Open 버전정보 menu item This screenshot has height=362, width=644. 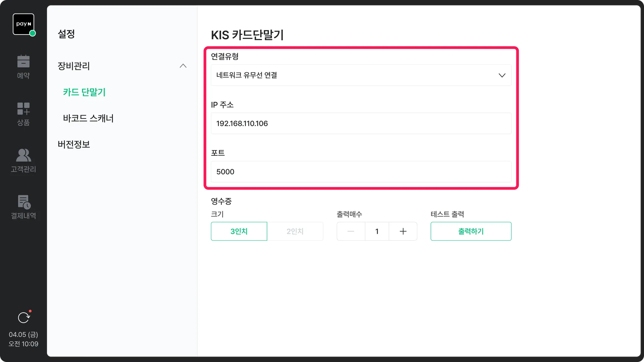click(74, 145)
